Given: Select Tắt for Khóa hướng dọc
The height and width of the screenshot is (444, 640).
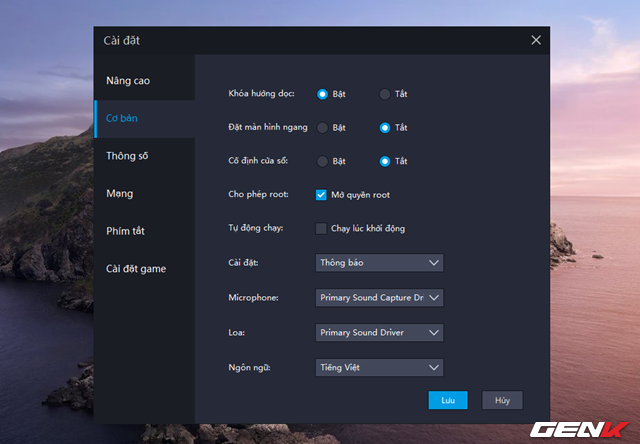Looking at the screenshot, I should tap(384, 94).
